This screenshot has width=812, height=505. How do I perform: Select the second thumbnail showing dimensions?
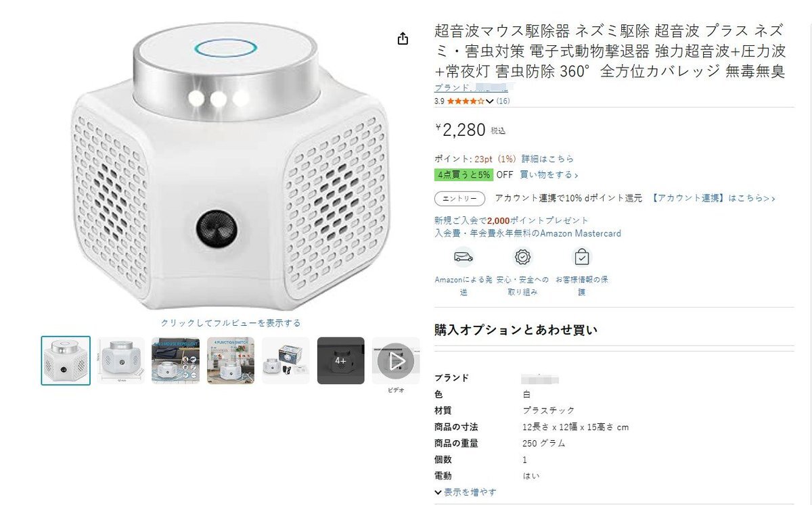pos(120,361)
